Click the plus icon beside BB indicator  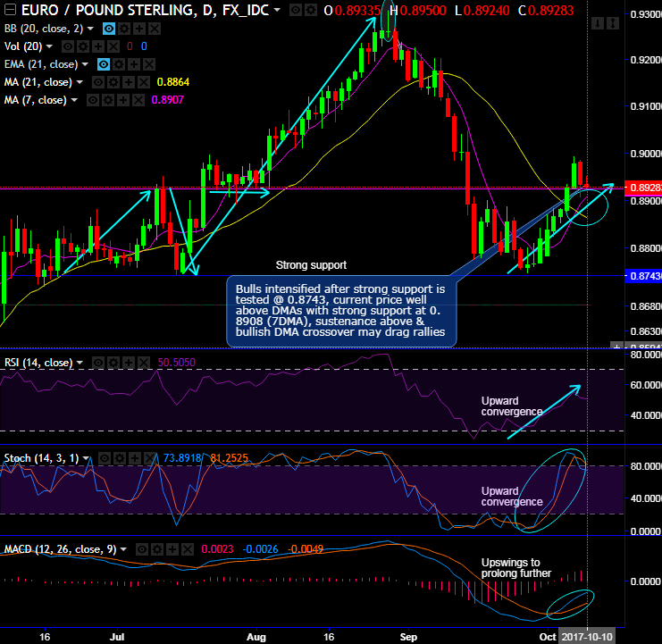pyautogui.click(x=139, y=29)
